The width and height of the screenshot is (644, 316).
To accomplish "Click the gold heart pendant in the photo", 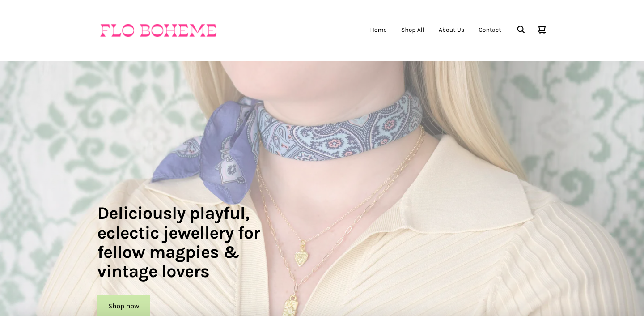I will pyautogui.click(x=302, y=258).
